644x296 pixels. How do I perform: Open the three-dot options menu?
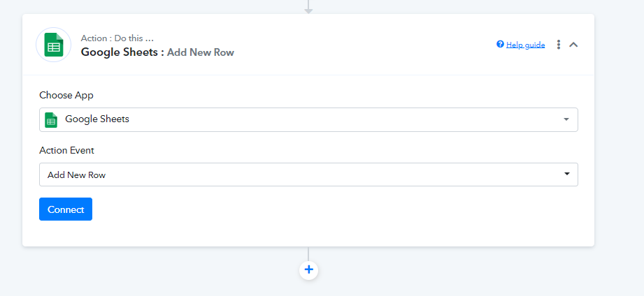[x=558, y=45]
